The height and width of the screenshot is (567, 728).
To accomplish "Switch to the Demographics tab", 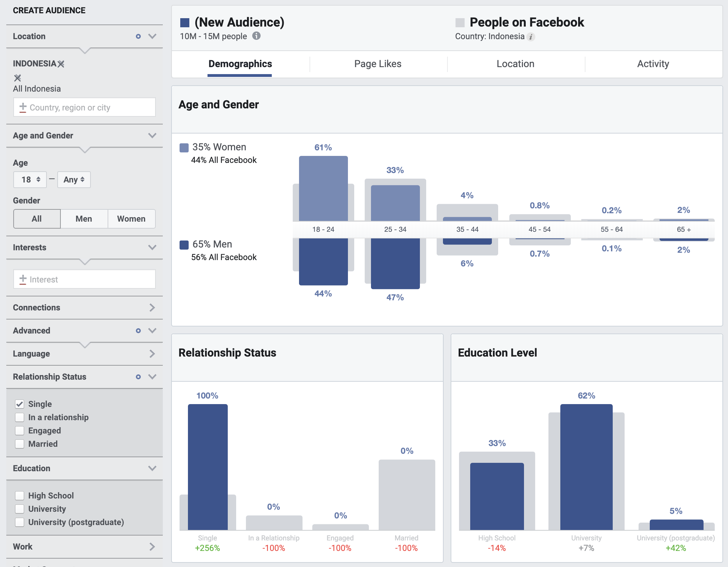I will [240, 64].
